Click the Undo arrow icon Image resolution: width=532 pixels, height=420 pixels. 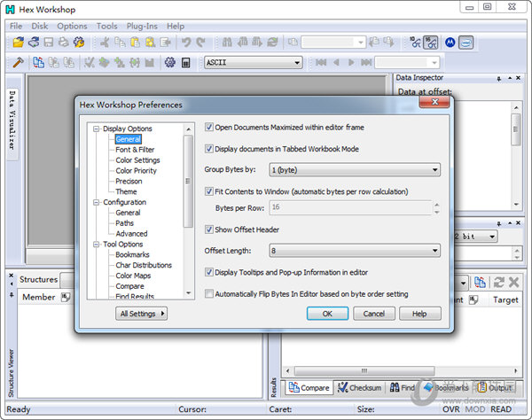pyautogui.click(x=186, y=43)
